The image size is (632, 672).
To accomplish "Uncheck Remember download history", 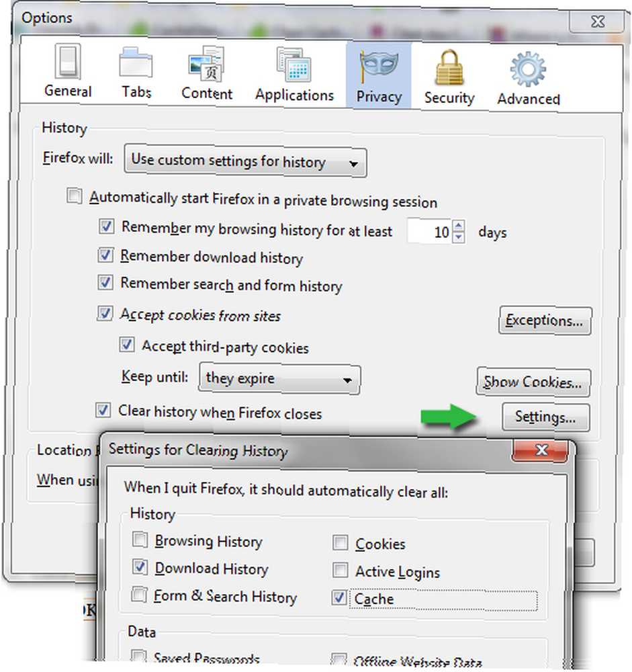I will [x=105, y=255].
